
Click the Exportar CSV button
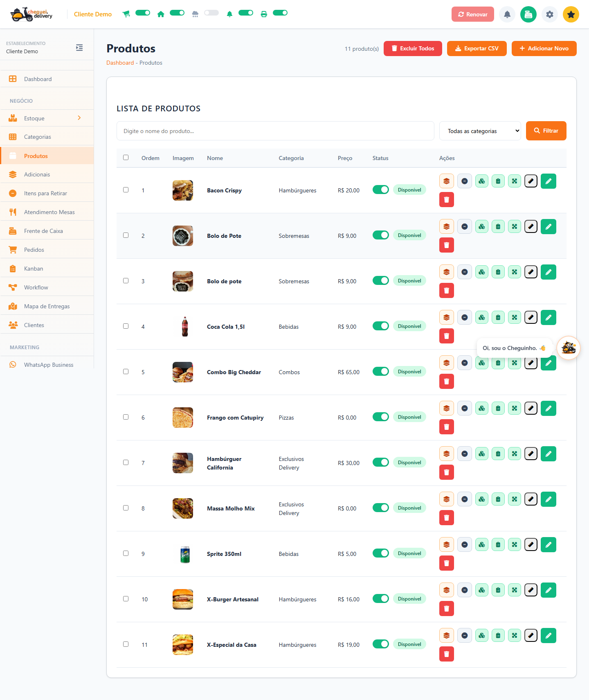(x=477, y=48)
